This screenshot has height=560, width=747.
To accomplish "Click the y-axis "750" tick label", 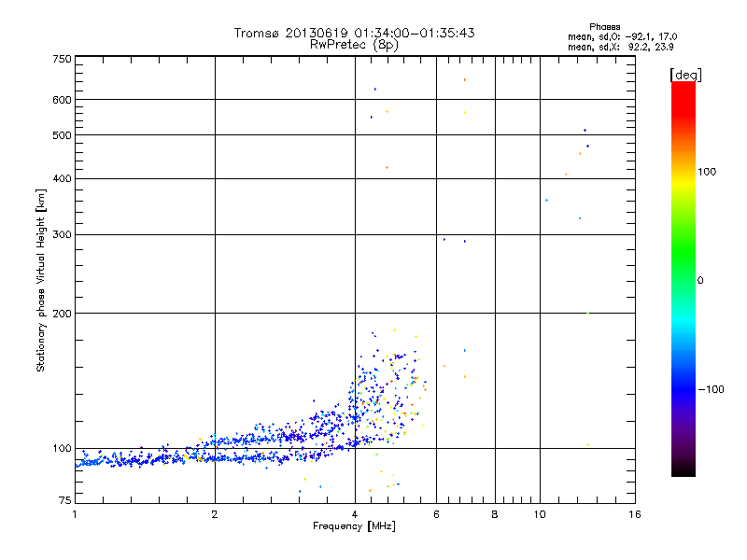I will coord(62,59).
